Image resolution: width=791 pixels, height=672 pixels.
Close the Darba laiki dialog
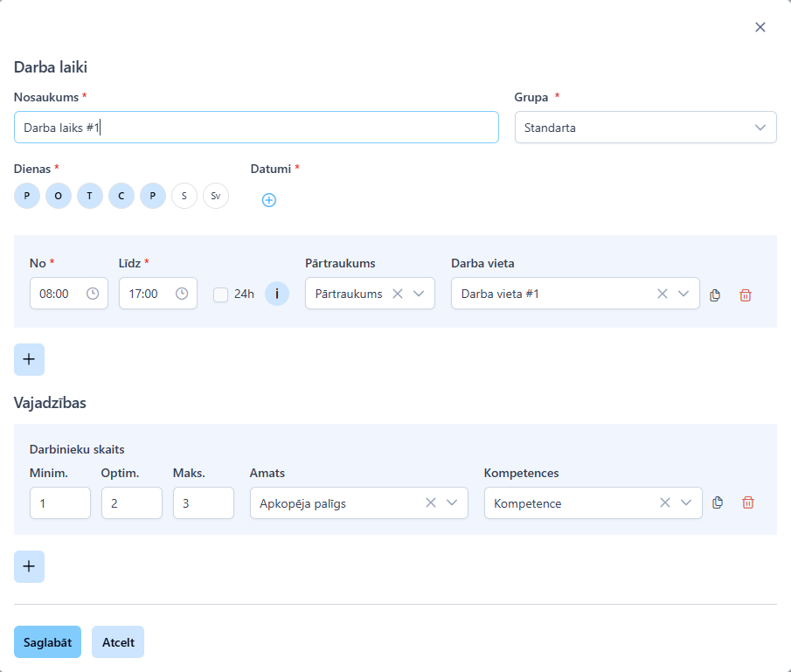pos(760,27)
